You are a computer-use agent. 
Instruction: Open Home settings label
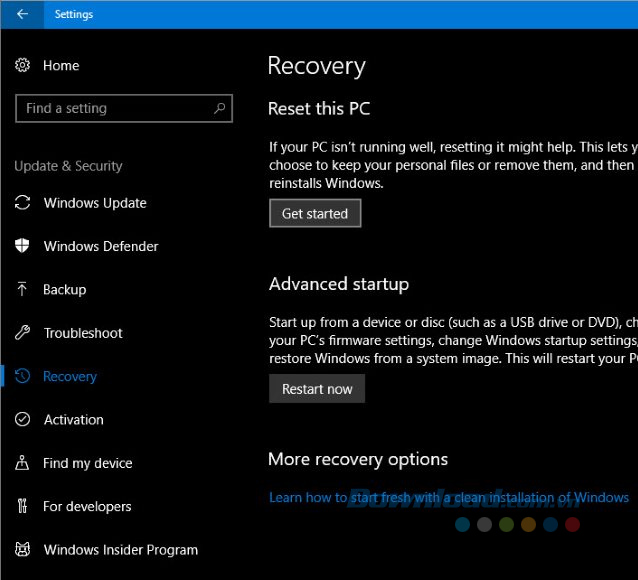[61, 66]
